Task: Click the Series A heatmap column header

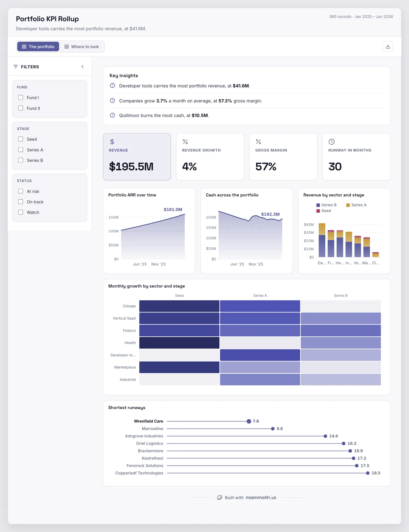Action: [260, 296]
